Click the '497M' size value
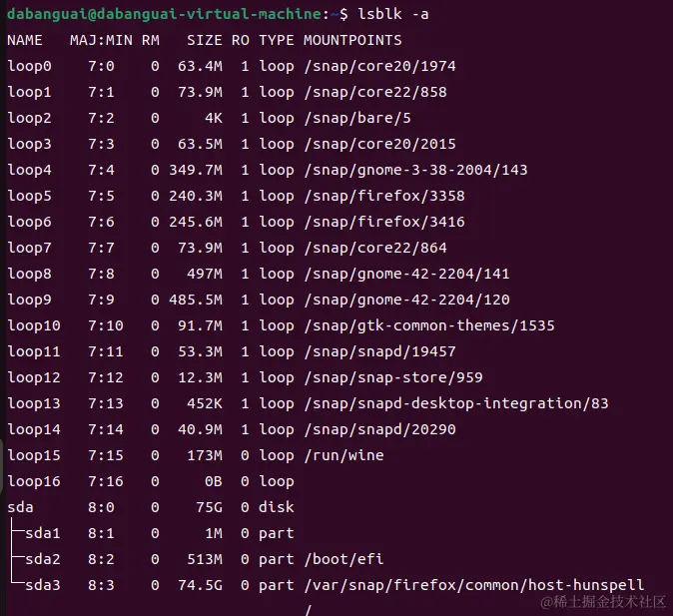The width and height of the screenshot is (673, 616). (x=205, y=274)
